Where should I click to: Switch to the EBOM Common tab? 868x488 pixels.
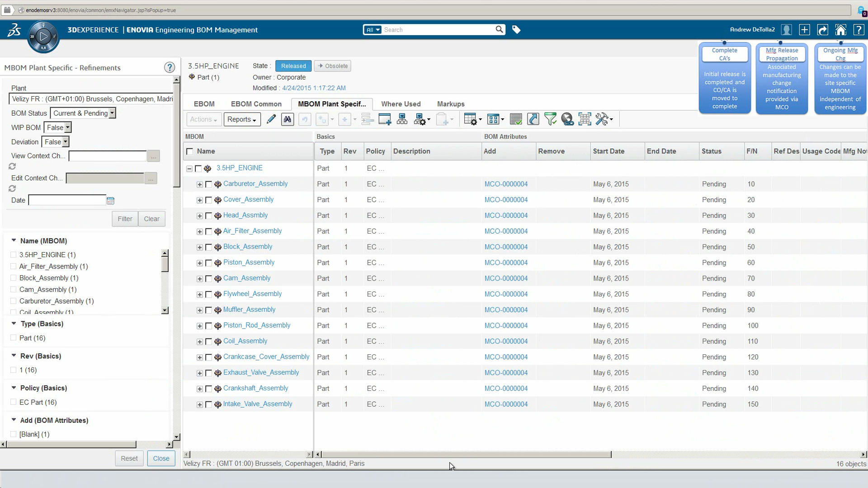click(x=256, y=104)
